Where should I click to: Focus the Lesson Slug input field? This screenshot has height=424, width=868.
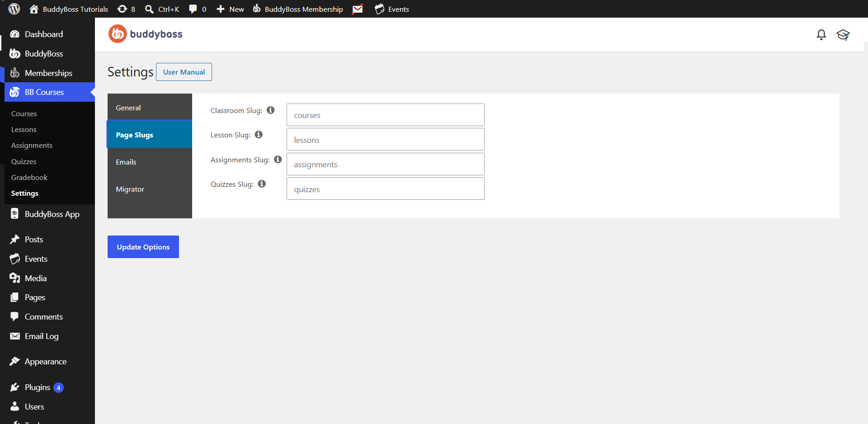[x=386, y=139]
